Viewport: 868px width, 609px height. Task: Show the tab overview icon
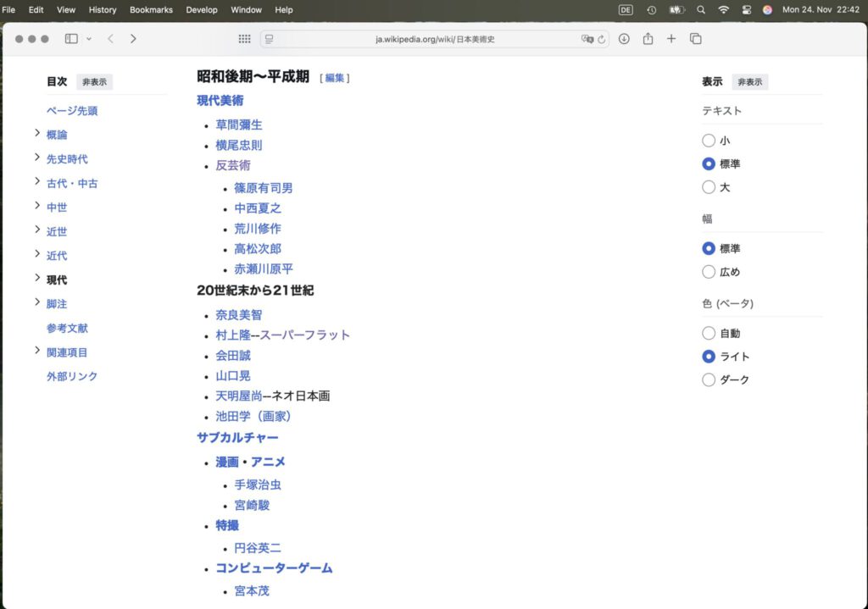[695, 38]
